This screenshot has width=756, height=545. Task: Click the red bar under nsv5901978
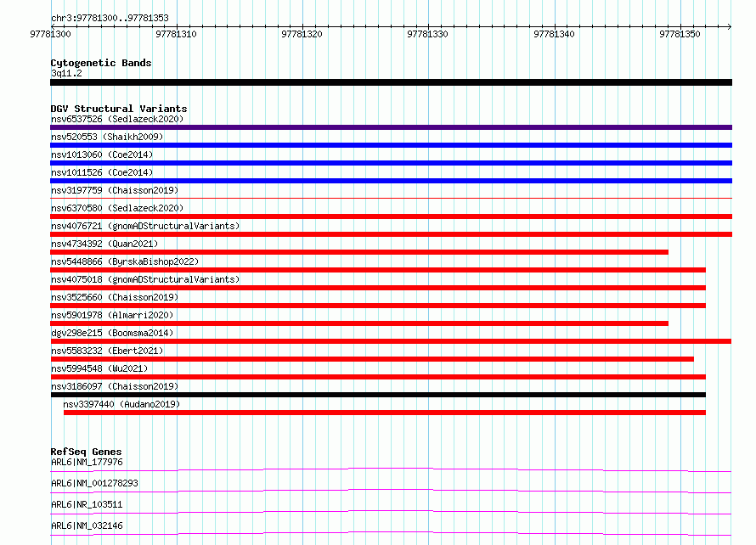[359, 323]
